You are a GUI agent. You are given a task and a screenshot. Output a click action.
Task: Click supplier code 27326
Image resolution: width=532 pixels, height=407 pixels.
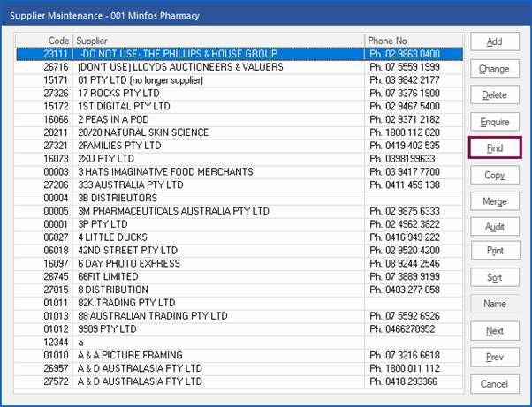click(x=56, y=94)
